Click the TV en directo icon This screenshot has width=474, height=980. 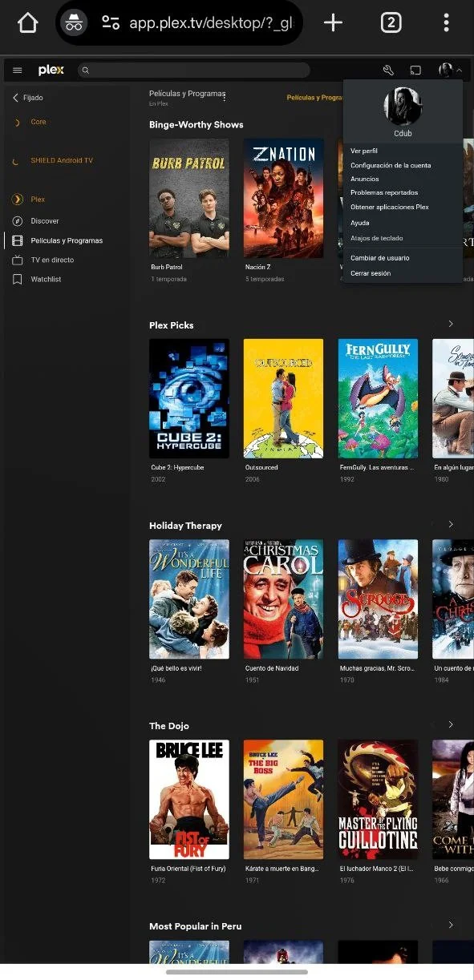(x=17, y=260)
